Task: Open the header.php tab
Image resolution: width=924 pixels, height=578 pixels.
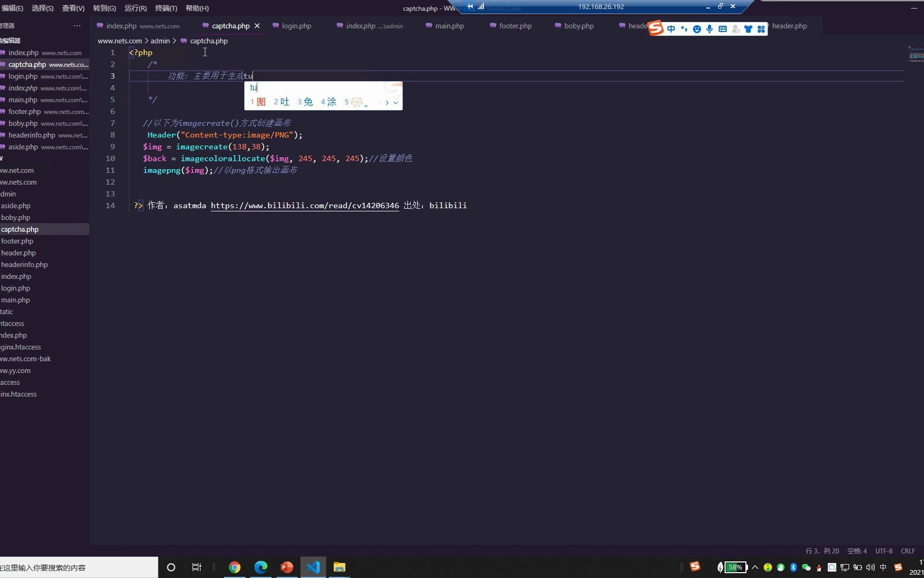Action: coord(789,26)
